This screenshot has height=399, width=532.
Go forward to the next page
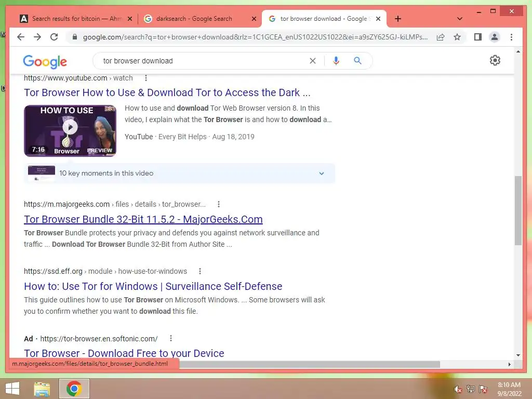pyautogui.click(x=37, y=37)
